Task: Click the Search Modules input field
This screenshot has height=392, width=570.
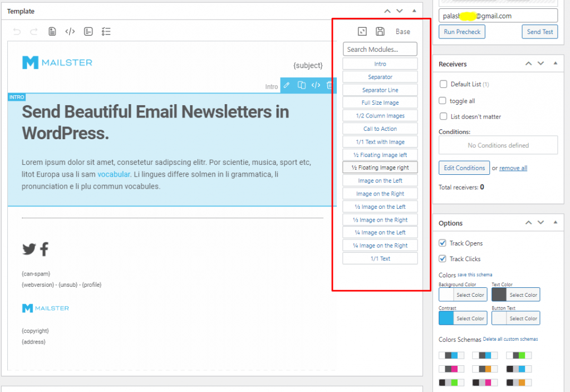Action: tap(380, 49)
